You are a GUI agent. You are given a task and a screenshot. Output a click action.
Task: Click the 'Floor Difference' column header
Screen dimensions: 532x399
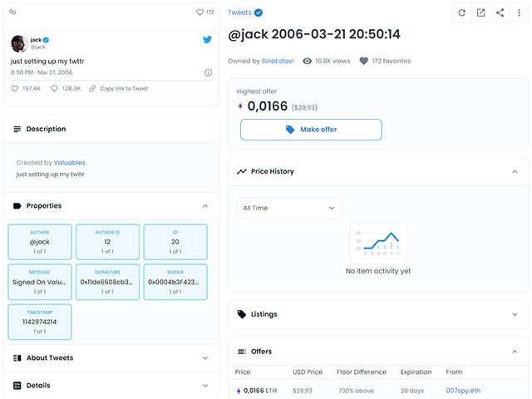[x=362, y=372]
